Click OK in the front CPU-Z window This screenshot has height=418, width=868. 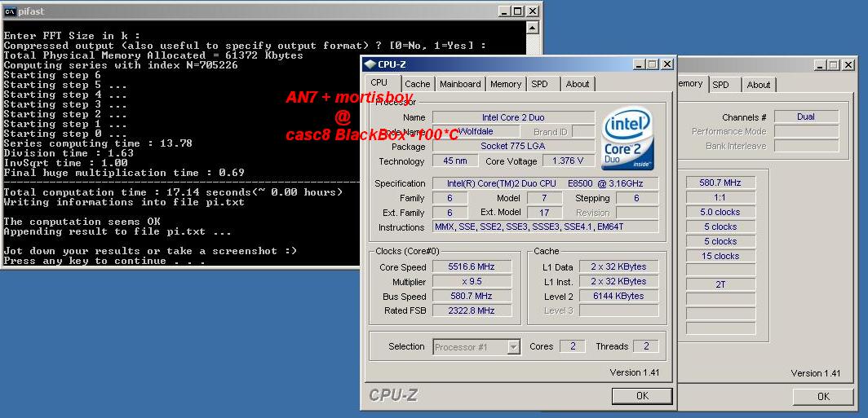(642, 396)
